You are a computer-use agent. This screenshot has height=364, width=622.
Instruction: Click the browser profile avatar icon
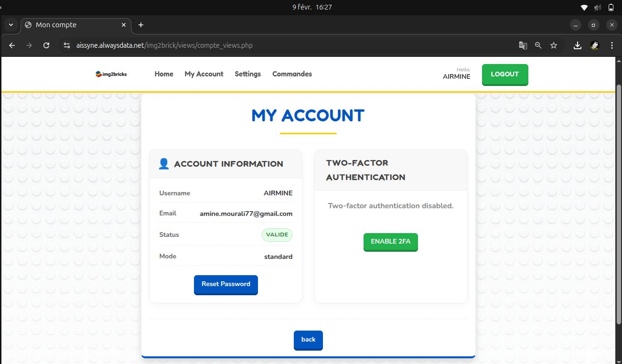[x=595, y=45]
